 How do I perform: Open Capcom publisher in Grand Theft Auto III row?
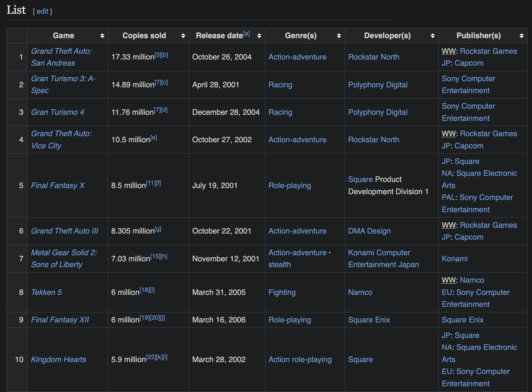(x=469, y=237)
